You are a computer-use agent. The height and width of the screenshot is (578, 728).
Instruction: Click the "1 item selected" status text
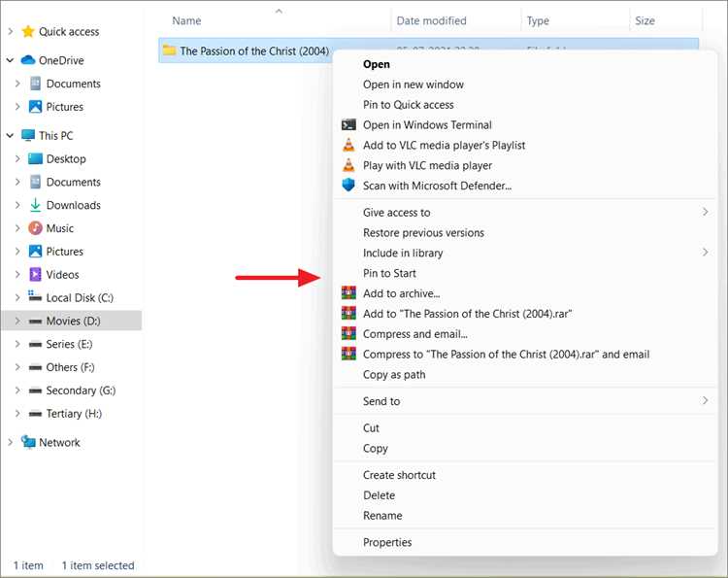pyautogui.click(x=98, y=565)
